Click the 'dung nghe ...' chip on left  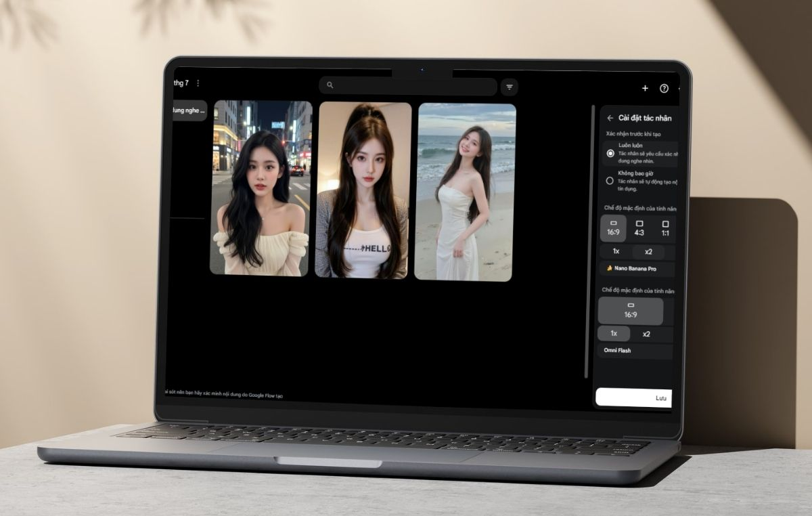click(189, 110)
